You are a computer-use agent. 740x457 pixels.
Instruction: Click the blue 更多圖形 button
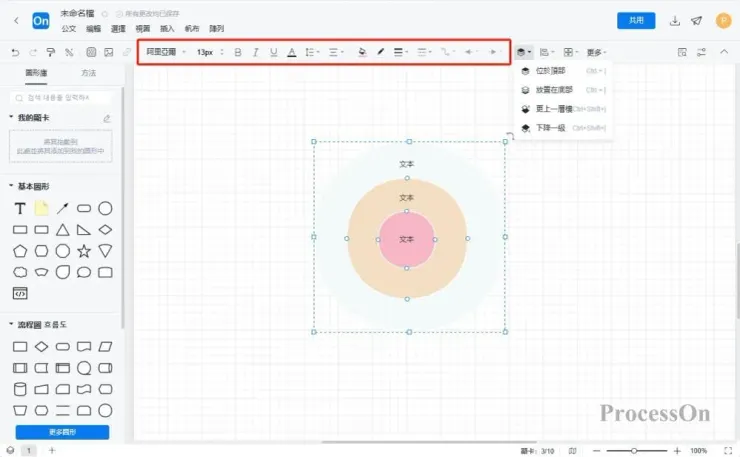coord(62,432)
